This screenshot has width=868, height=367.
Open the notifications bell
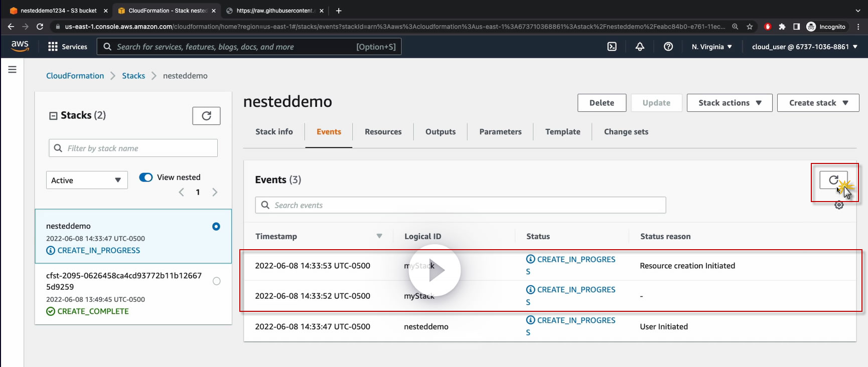tap(640, 47)
